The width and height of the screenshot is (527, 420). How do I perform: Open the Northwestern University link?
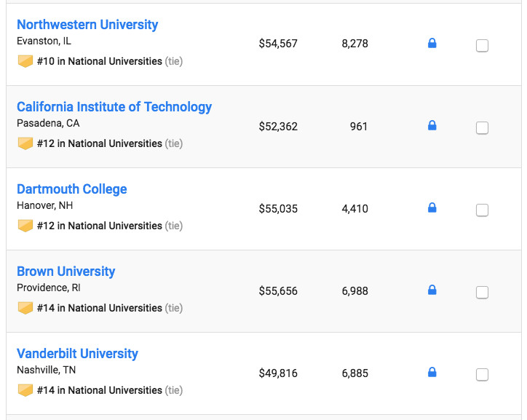pyautogui.click(x=87, y=25)
